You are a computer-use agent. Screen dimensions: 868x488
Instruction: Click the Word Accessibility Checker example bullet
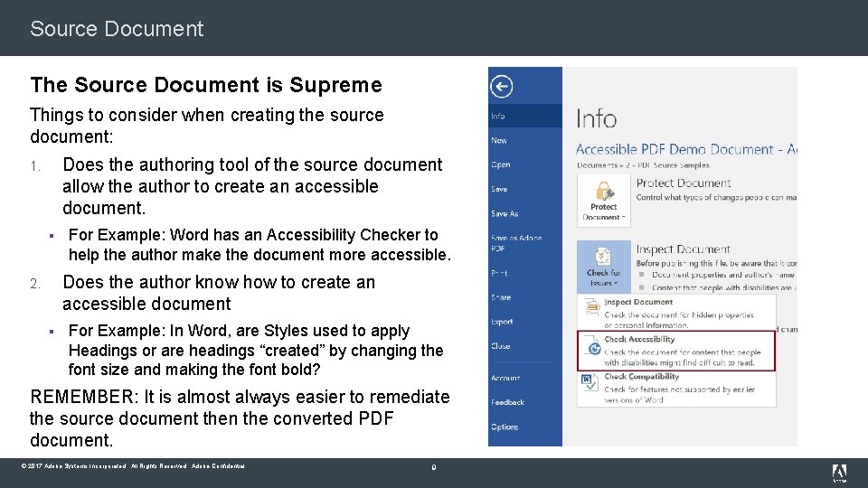tap(259, 245)
